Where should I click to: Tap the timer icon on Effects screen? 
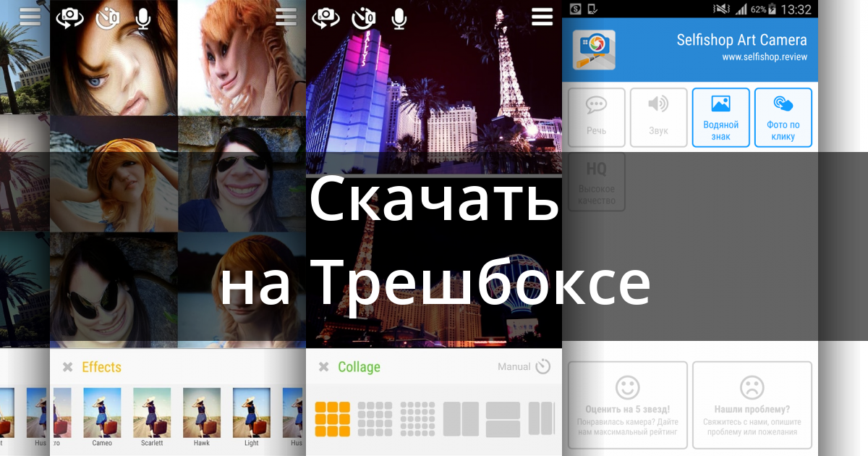coord(107,17)
